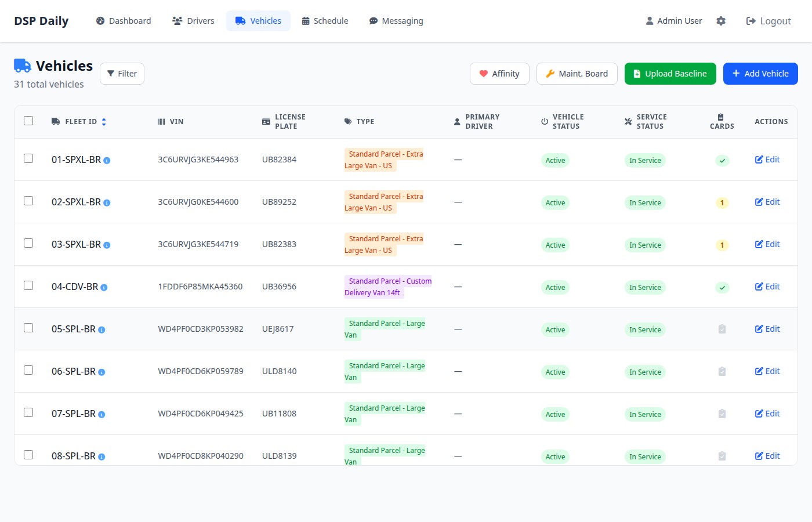Screen dimensions: 812x522
Task: Click the heart icon on the Affinity button
Action: pos(484,74)
